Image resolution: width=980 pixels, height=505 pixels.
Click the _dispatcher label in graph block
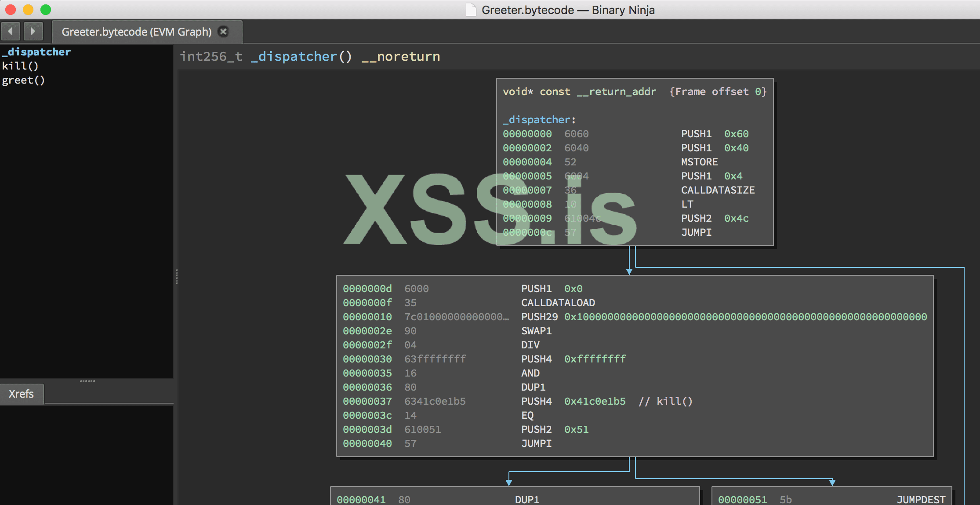tap(536, 120)
